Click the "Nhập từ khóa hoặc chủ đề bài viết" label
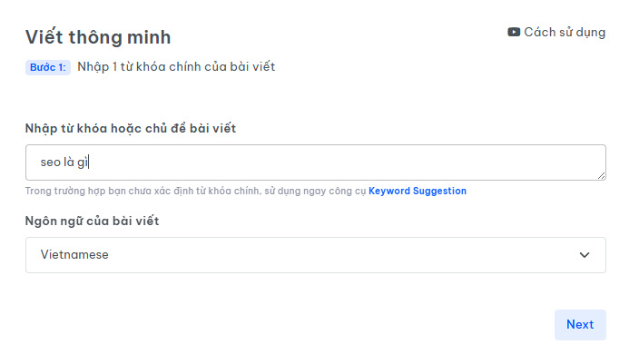The width and height of the screenshot is (629, 364). pos(131,128)
